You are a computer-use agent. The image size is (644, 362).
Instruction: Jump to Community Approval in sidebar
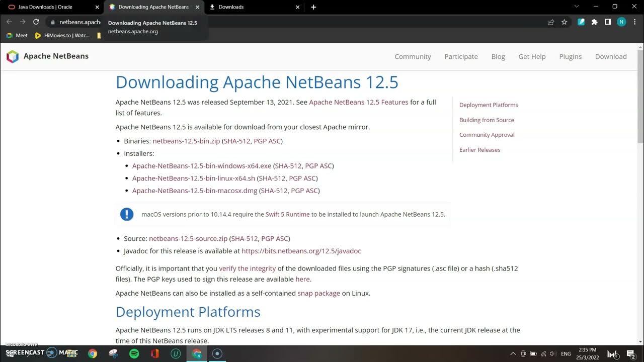point(487,135)
